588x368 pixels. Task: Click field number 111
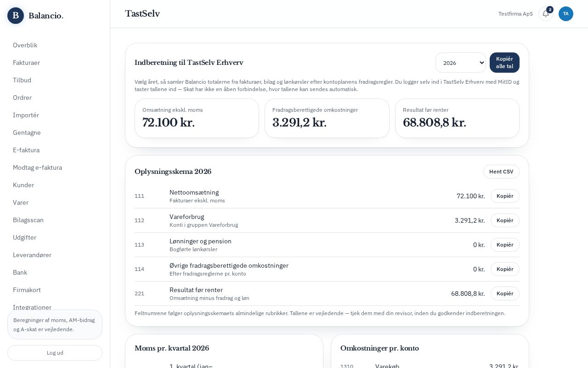coord(139,196)
